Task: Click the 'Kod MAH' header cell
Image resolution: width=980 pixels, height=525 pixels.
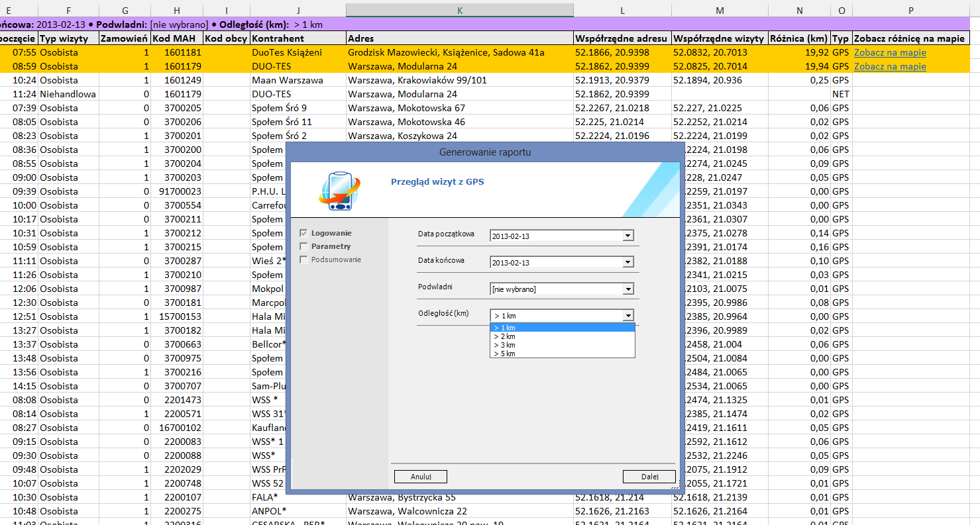Action: point(176,38)
